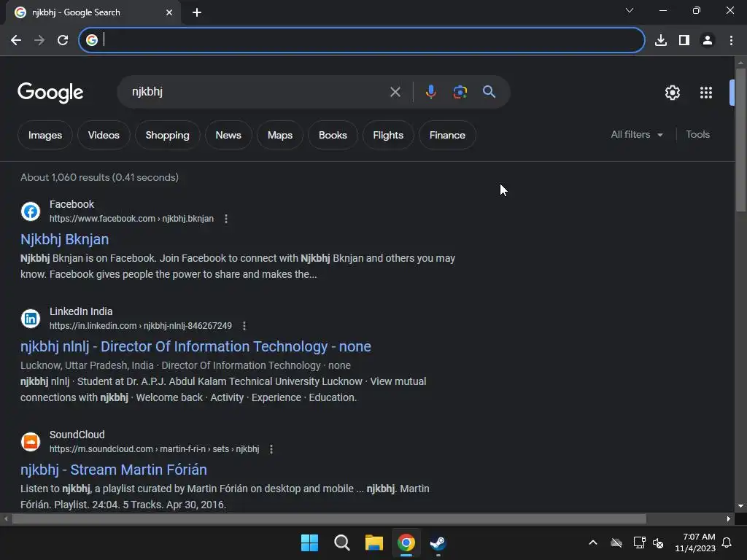
Task: Open more options for LinkedIn result
Action: click(244, 326)
